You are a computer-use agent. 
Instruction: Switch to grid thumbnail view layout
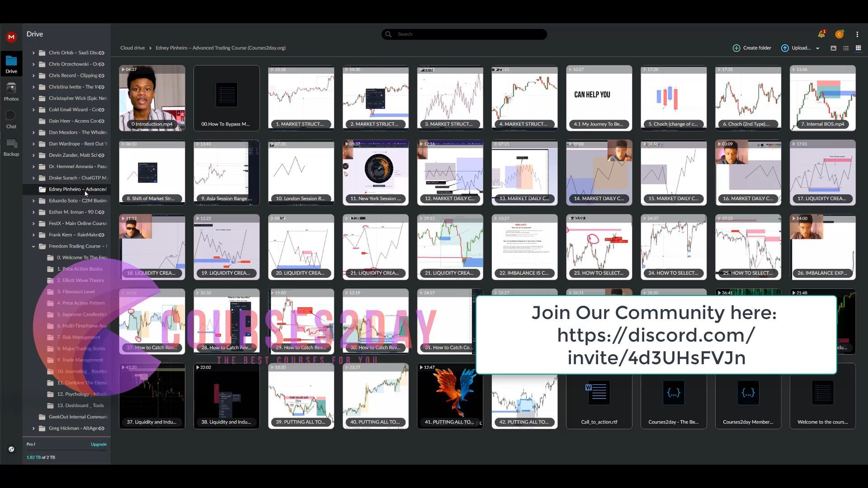click(858, 48)
